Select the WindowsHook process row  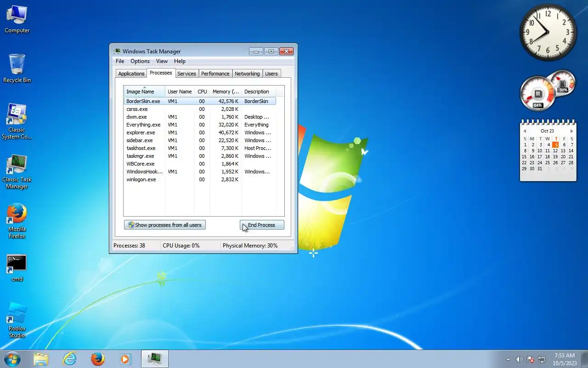[200, 172]
